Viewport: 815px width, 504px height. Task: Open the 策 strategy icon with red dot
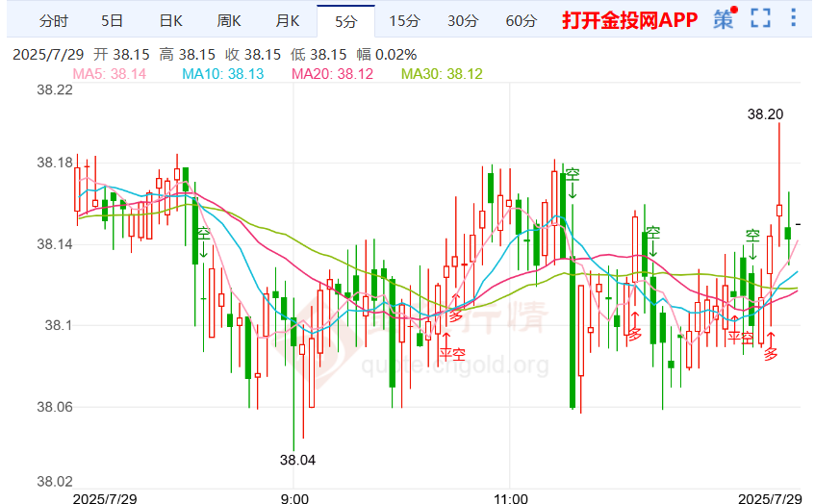(x=725, y=19)
